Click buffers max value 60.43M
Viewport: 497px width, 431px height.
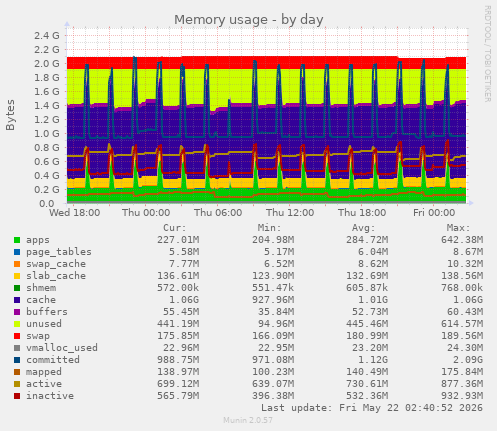[x=465, y=312]
